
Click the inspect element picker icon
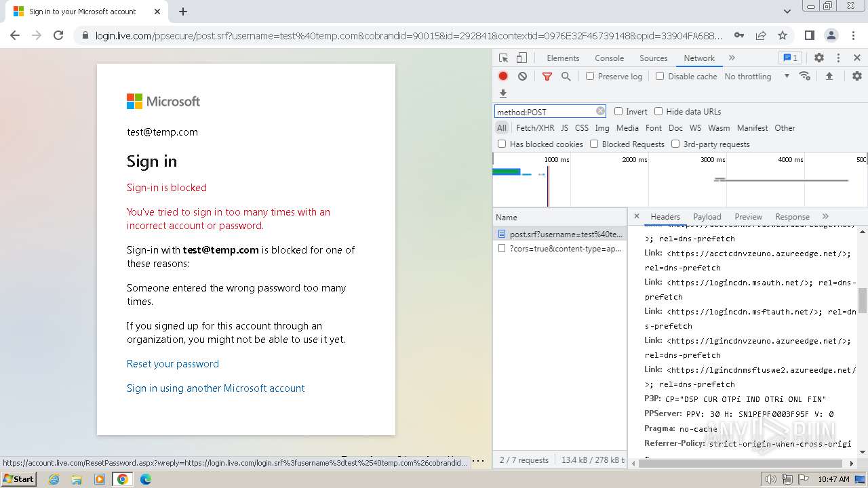tap(503, 58)
